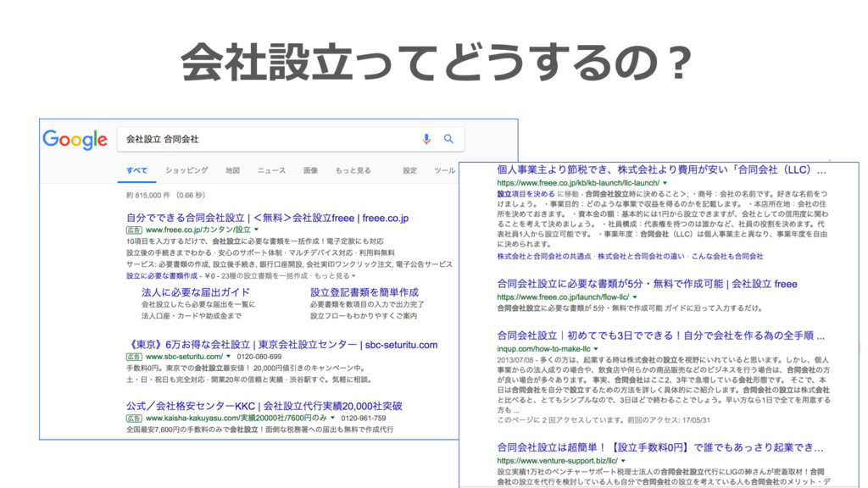Expand the もっと見る search menu
Image resolution: width=868 pixels, height=488 pixels.
click(x=353, y=170)
